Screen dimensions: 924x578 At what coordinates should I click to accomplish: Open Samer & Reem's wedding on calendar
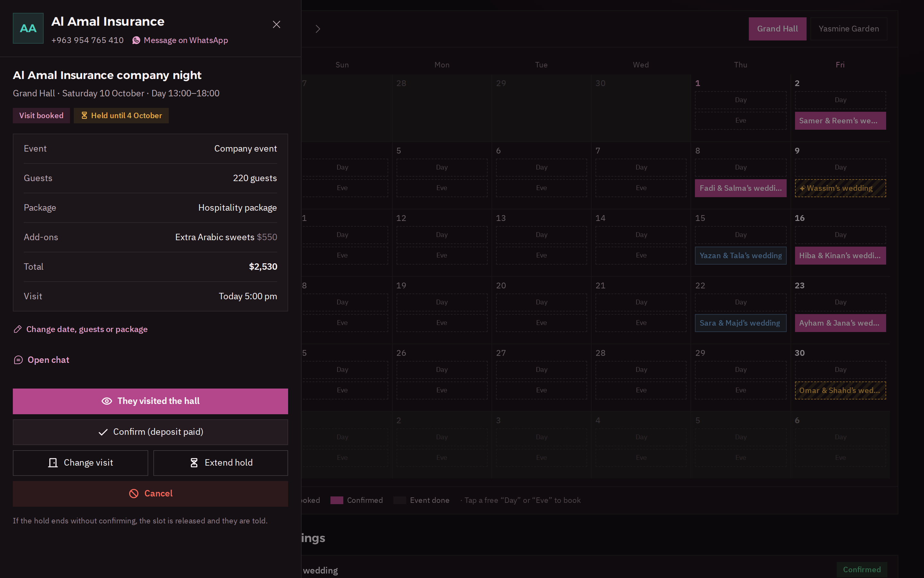(840, 121)
